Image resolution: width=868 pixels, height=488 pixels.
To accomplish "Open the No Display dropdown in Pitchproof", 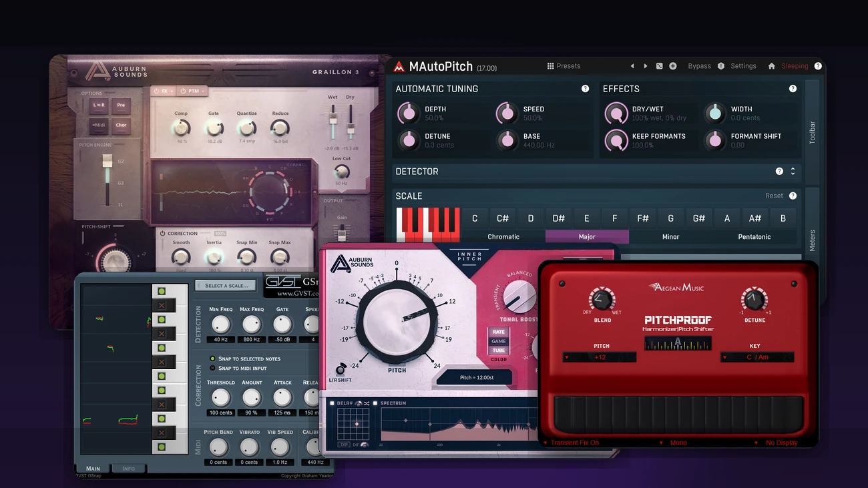I will pos(776,443).
